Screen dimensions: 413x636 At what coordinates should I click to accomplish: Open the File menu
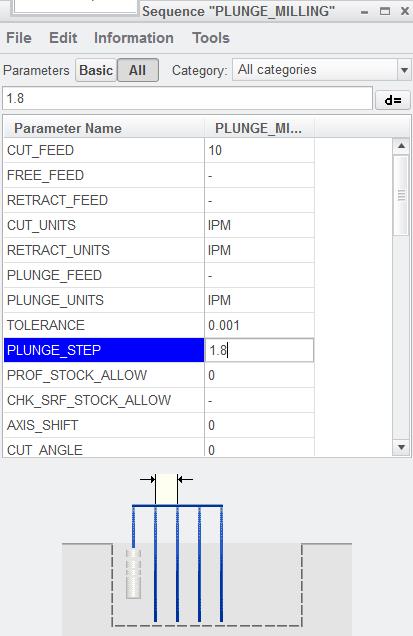point(19,38)
